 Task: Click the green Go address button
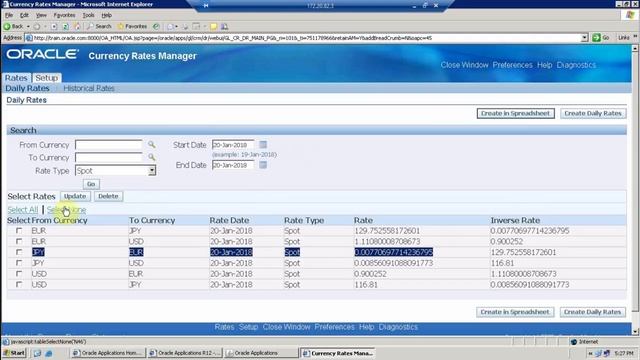601,38
